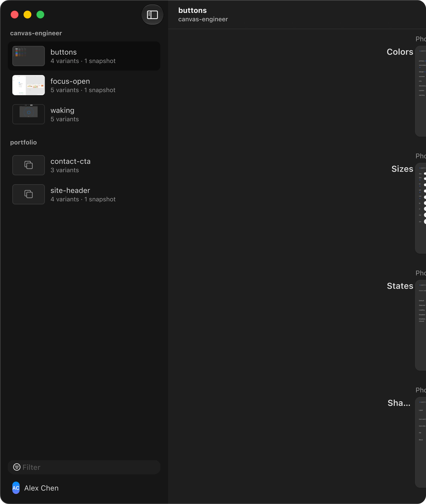Focus the Filter input field

click(x=84, y=467)
